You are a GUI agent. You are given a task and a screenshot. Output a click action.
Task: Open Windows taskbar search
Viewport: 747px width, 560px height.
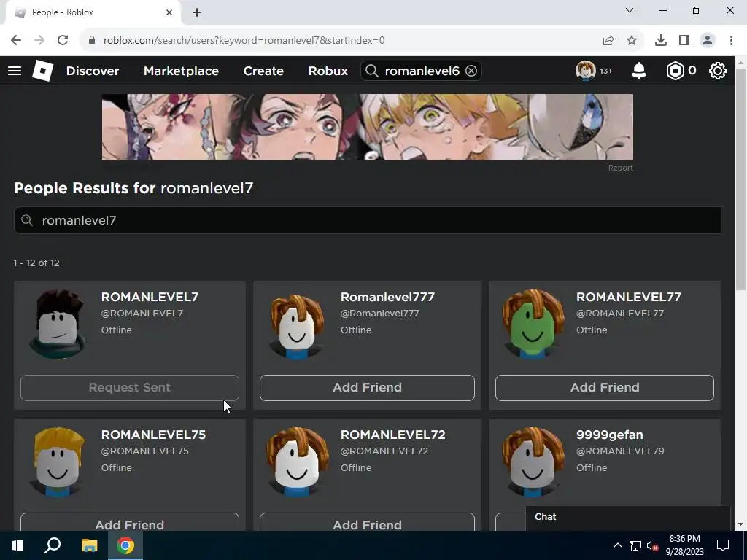pyautogui.click(x=53, y=545)
